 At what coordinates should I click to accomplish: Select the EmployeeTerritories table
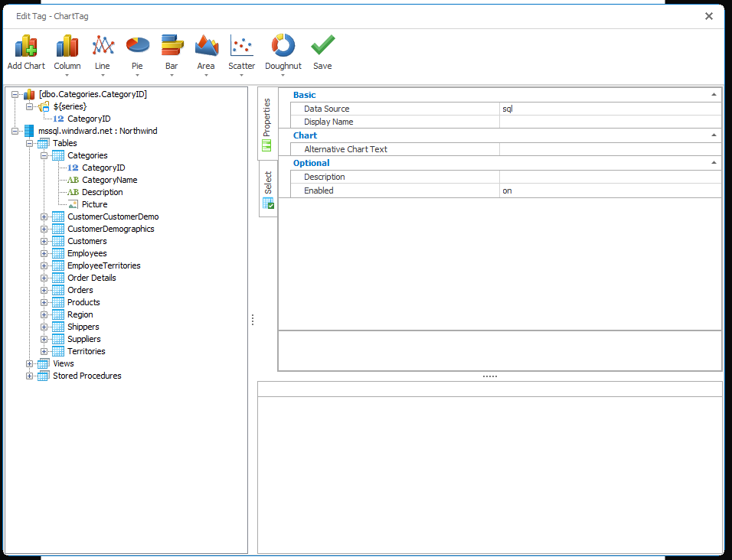tap(103, 265)
